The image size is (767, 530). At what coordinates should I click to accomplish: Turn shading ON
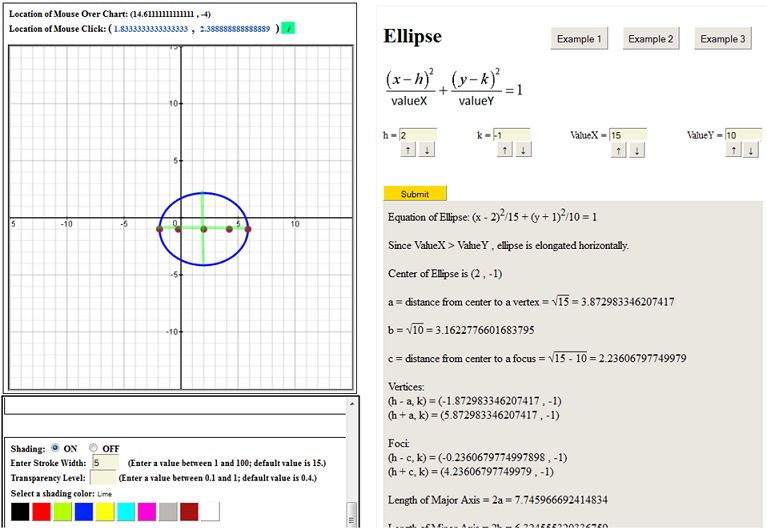click(x=55, y=447)
